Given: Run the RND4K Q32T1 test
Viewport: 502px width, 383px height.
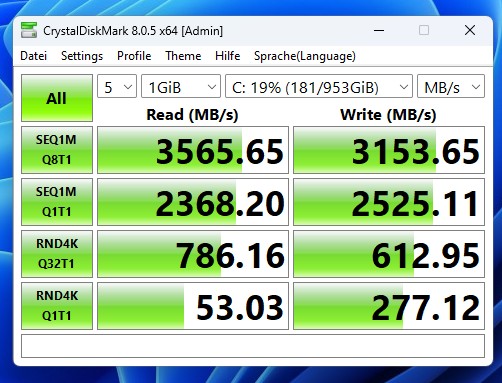Looking at the screenshot, I should point(57,254).
